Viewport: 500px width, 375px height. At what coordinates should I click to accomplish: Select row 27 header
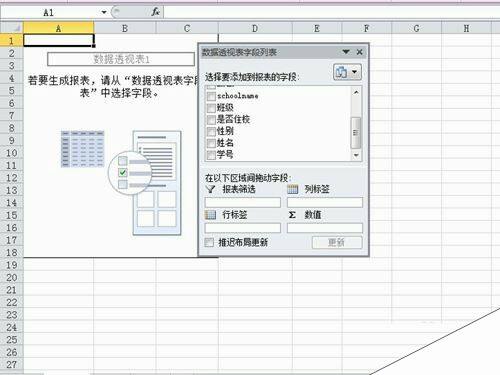click(x=11, y=364)
